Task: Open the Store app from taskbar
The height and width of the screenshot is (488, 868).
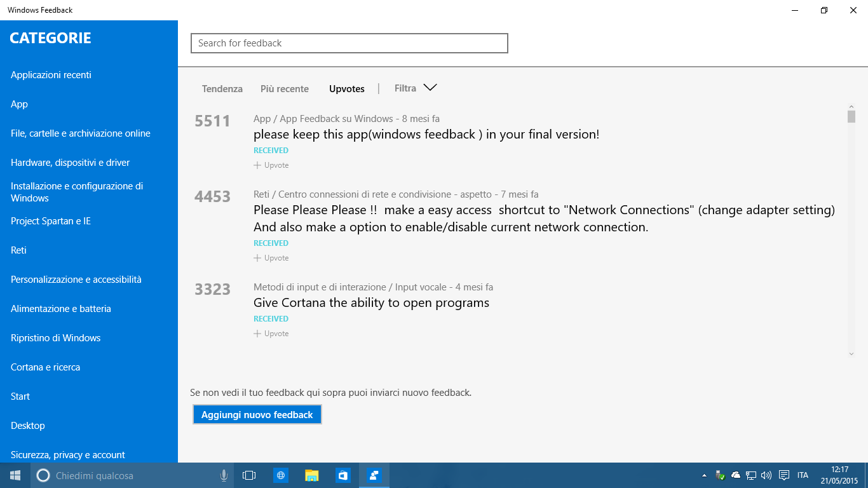Action: [343, 475]
